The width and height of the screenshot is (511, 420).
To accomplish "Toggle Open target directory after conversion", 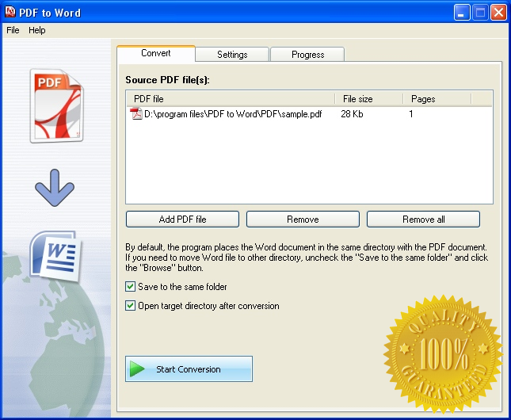I will pyautogui.click(x=131, y=306).
